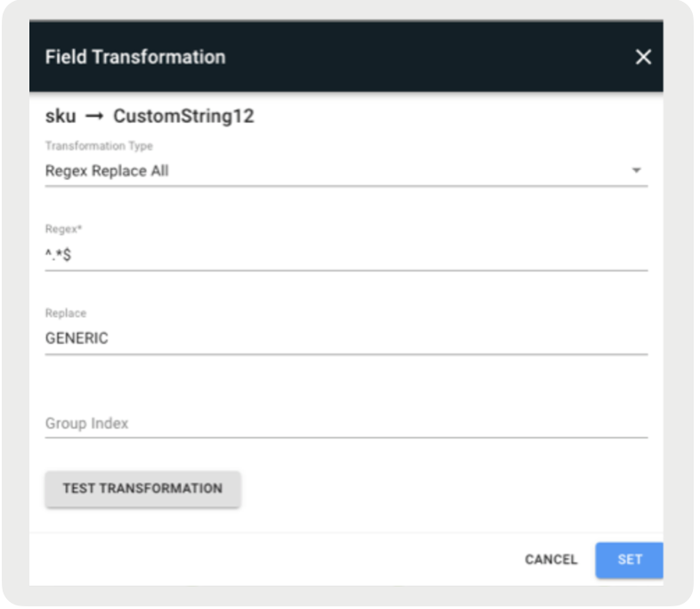Viewport: 700px width, 609px height.
Task: Click the sku to CustomString12 mapping title
Action: point(151,117)
